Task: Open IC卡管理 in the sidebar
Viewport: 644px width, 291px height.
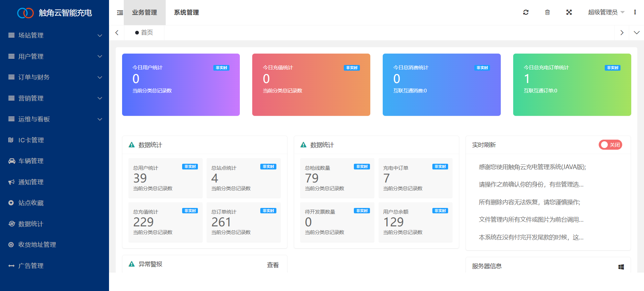Action: point(31,140)
